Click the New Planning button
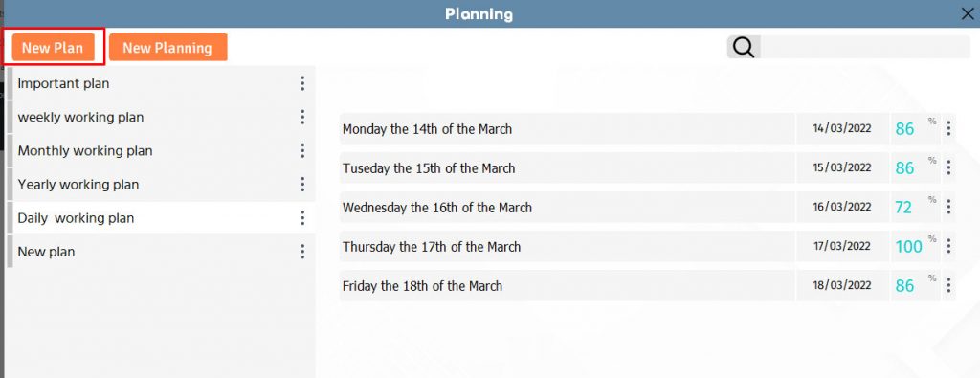This screenshot has width=980, height=378. pos(167,48)
